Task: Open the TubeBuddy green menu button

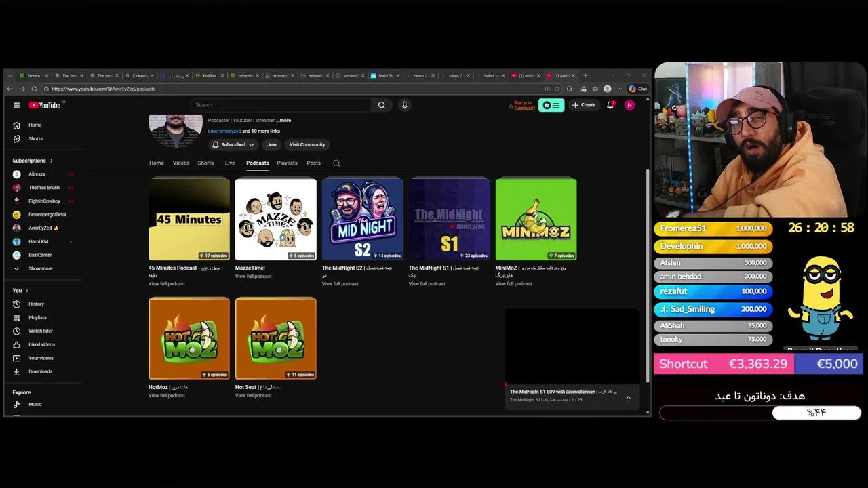Action: point(551,105)
